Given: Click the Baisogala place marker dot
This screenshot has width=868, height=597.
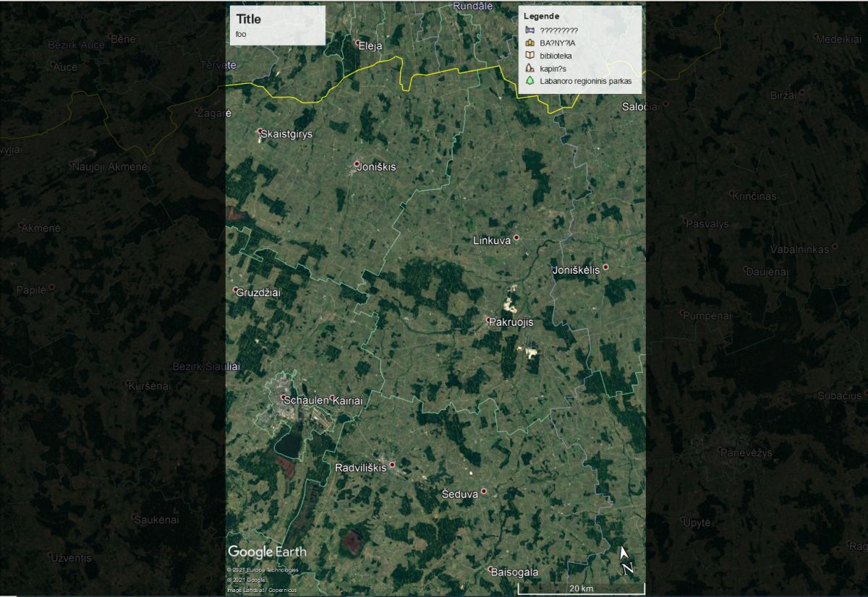Looking at the screenshot, I should point(490,570).
